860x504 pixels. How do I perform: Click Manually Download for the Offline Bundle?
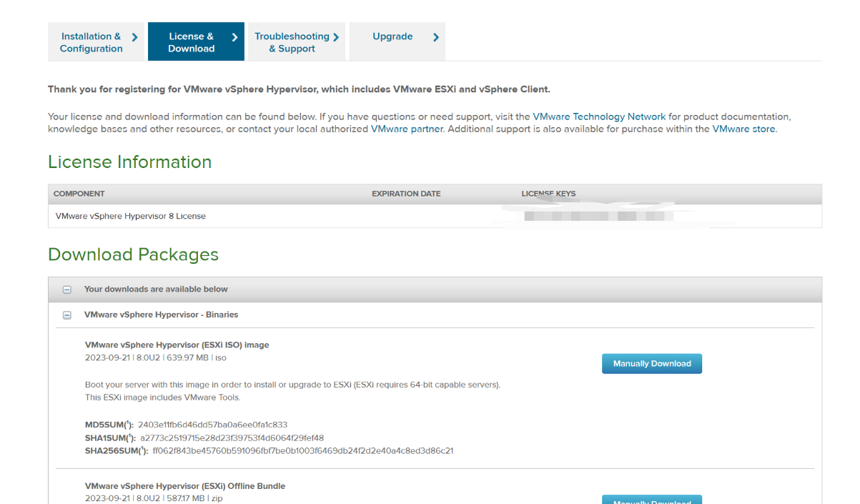pos(652,500)
